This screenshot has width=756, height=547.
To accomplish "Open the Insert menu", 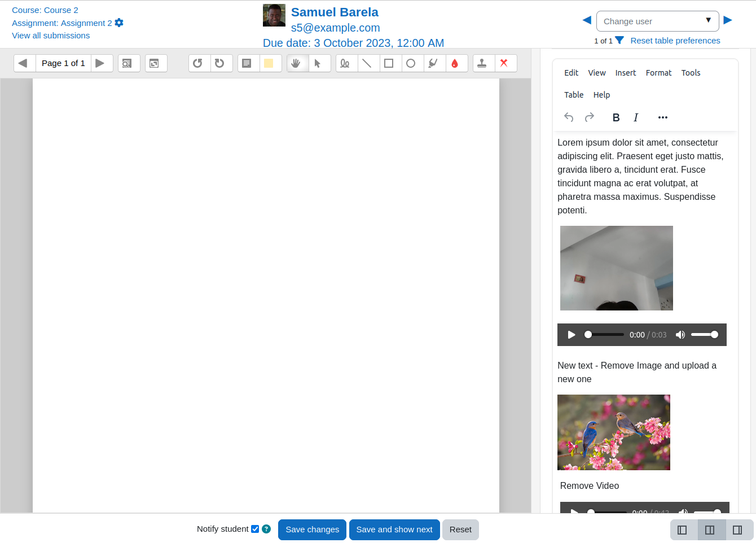I will click(626, 73).
